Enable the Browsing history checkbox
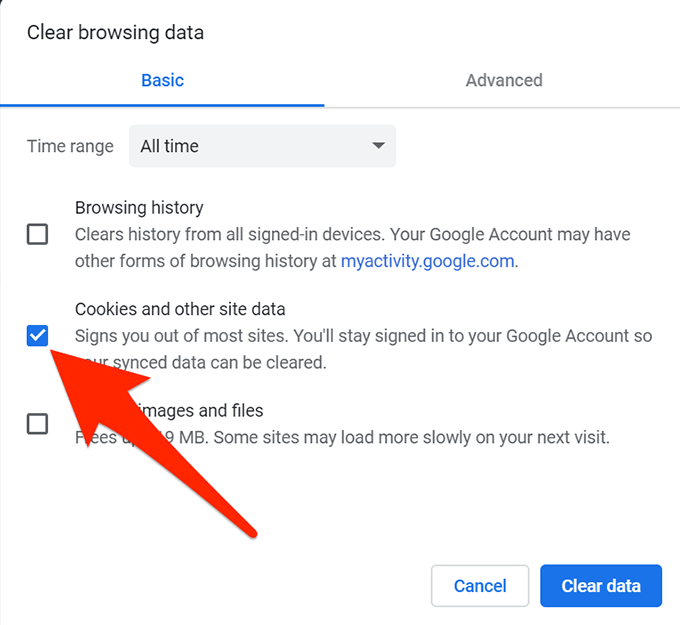The width and height of the screenshot is (680, 625). 37,235
